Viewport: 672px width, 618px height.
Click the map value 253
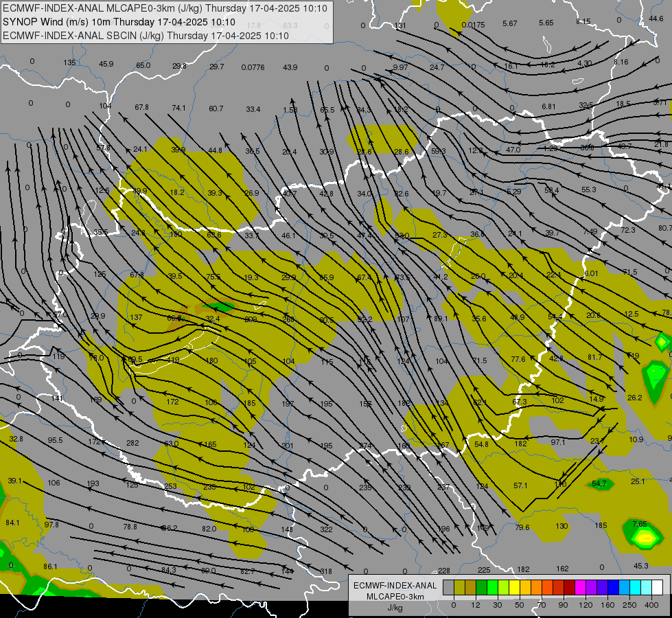click(170, 486)
